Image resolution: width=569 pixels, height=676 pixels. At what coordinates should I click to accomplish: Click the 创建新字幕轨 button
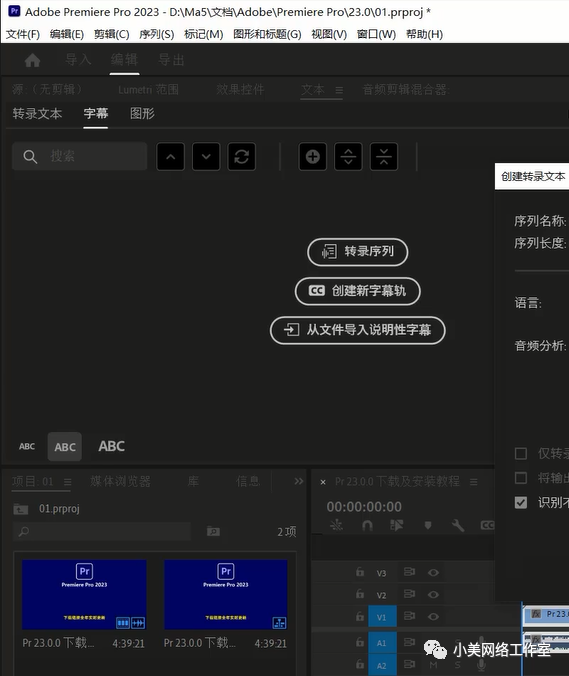pyautogui.click(x=357, y=291)
